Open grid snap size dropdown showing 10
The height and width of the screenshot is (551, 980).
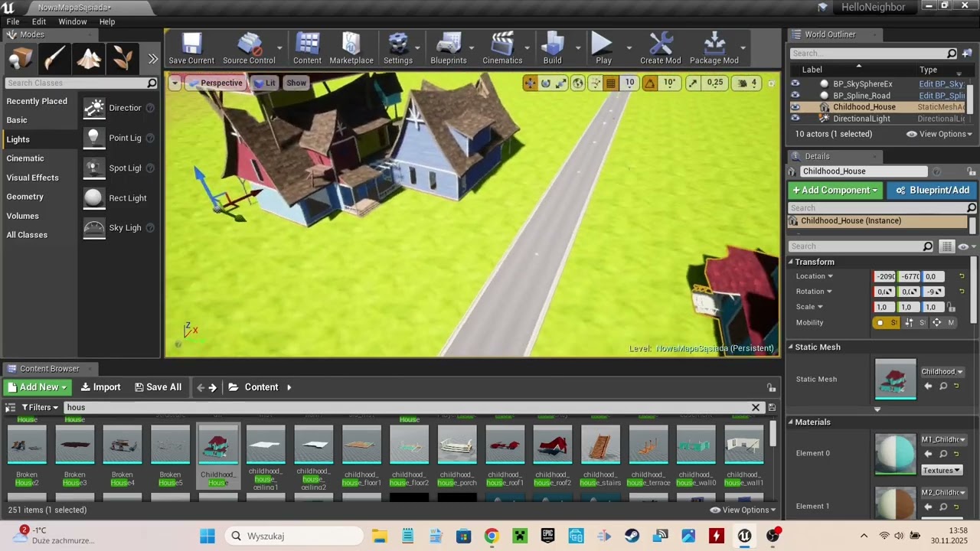point(629,83)
